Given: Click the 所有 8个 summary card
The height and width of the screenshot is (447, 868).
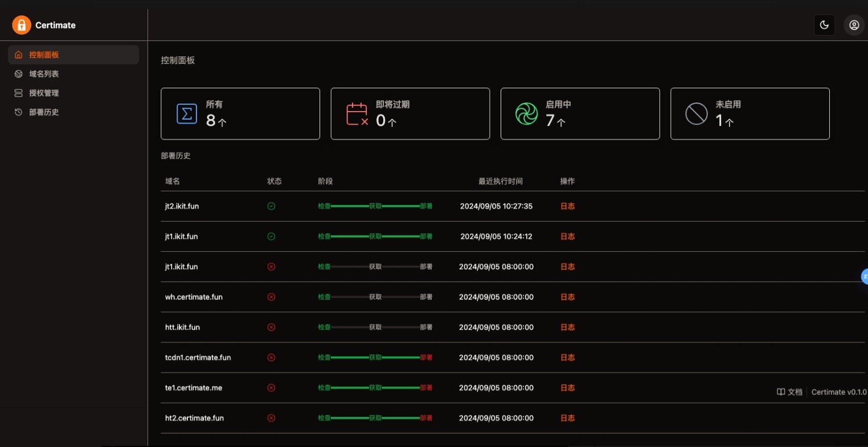Looking at the screenshot, I should pos(240,114).
